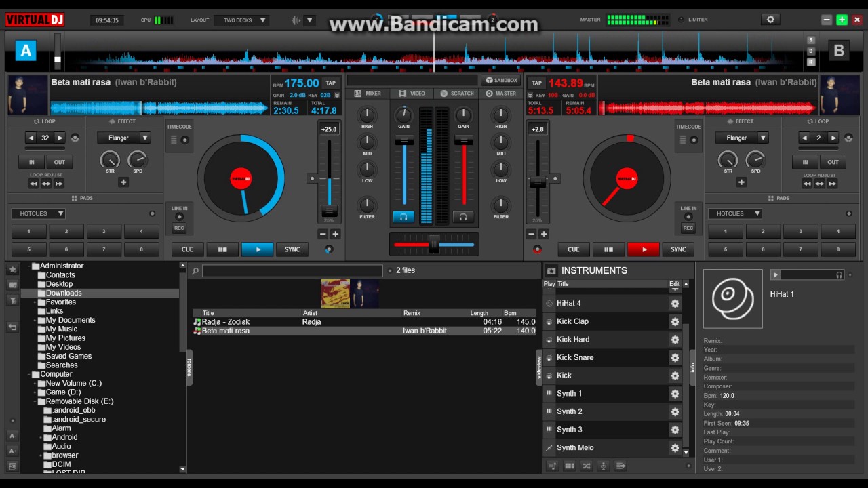Open the TWO DECKS layout dropdown
This screenshot has width=868, height=488.
241,20
